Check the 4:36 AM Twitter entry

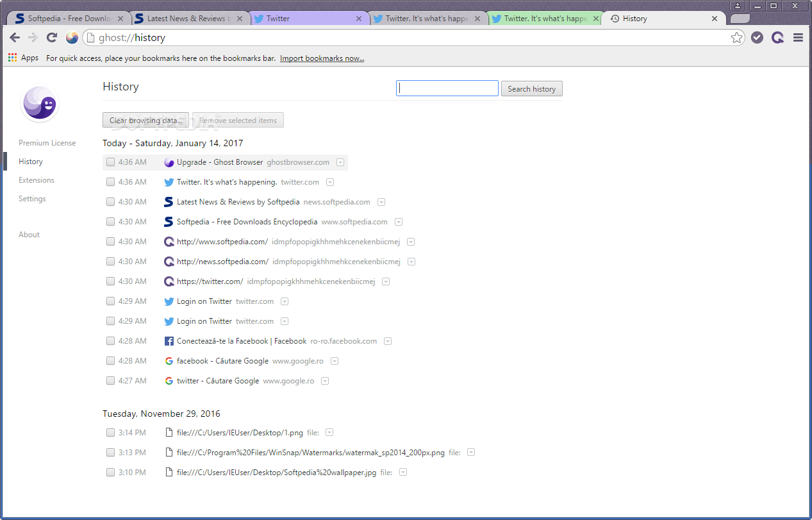click(111, 182)
